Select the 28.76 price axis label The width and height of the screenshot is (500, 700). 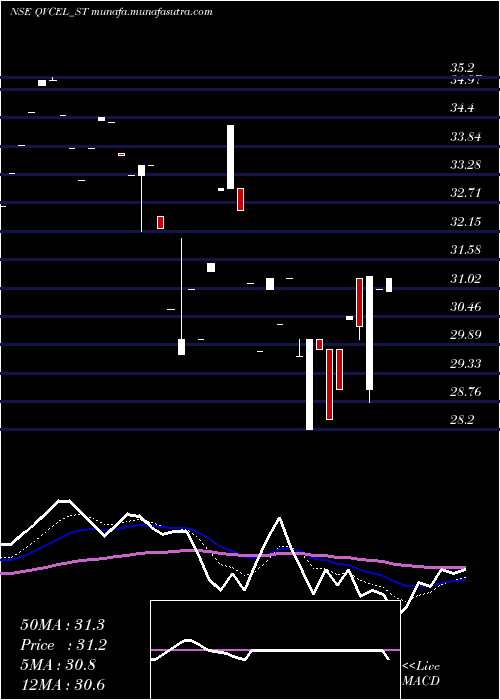tap(466, 392)
